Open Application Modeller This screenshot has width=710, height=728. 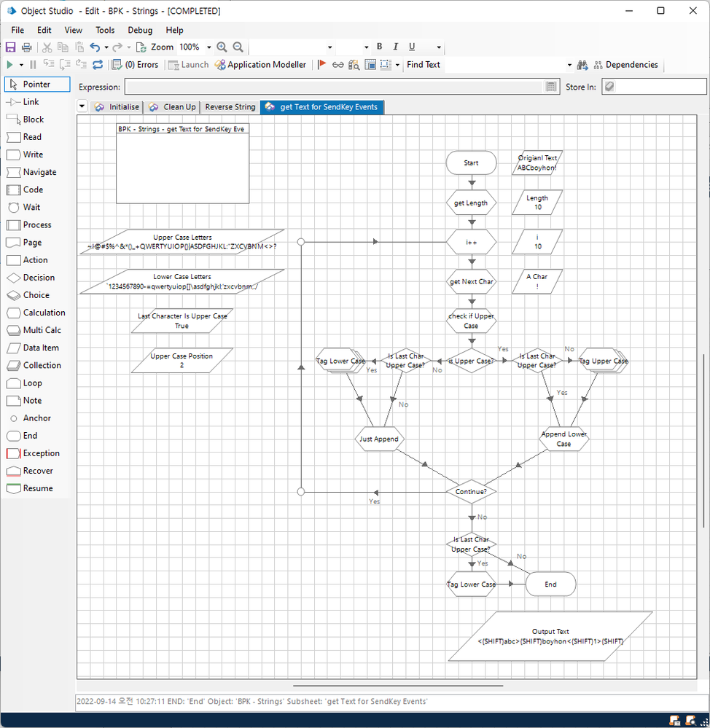coord(260,65)
